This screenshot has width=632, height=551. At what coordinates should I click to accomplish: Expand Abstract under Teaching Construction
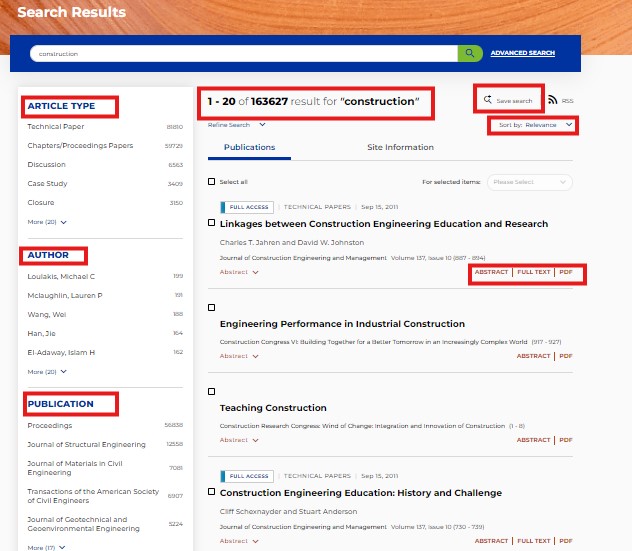pos(239,440)
